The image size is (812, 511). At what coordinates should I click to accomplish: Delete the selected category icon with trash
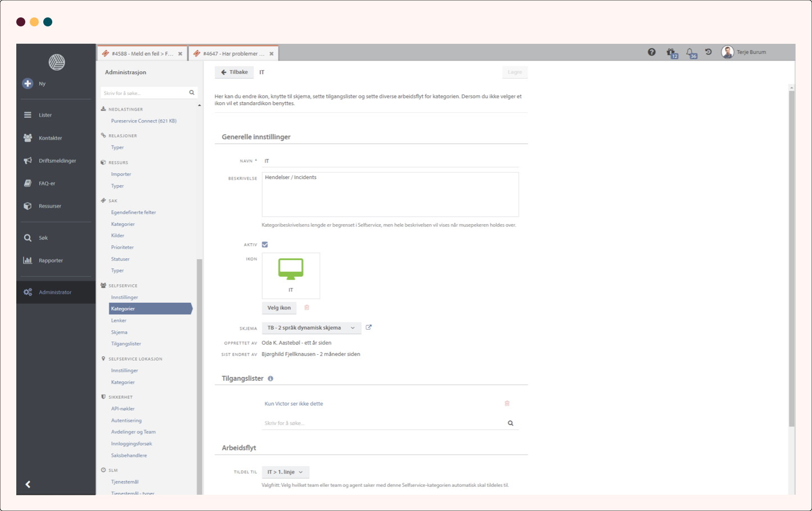pyautogui.click(x=307, y=308)
